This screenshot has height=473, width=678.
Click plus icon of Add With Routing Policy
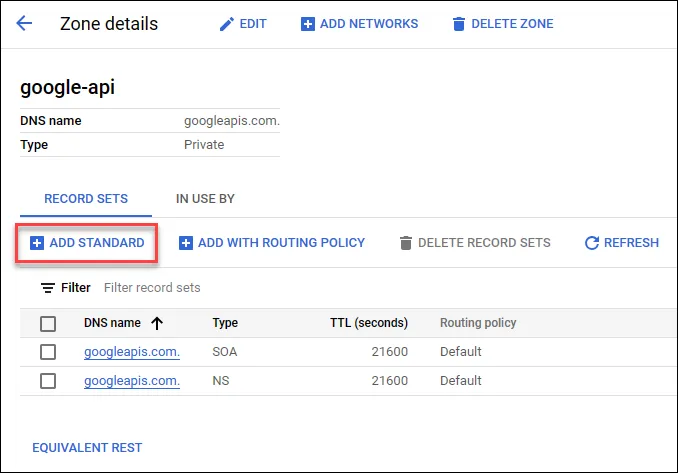(185, 243)
